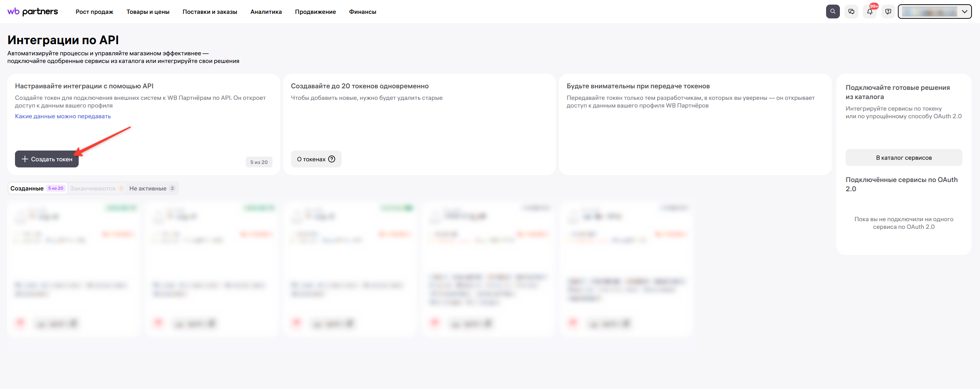This screenshot has width=980, height=389.
Task: Expand the account selector dropdown chevron
Action: (x=964, y=12)
